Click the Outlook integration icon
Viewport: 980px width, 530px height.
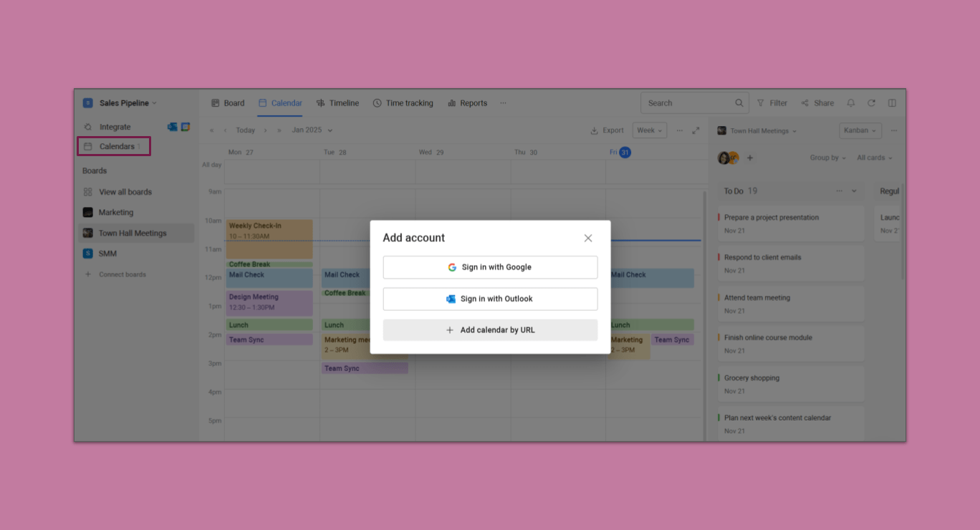point(173,127)
